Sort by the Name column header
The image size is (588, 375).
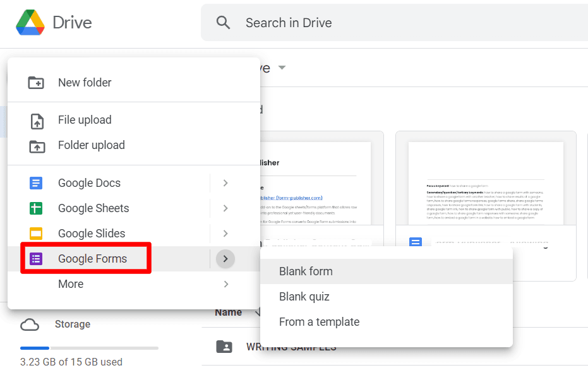[229, 312]
